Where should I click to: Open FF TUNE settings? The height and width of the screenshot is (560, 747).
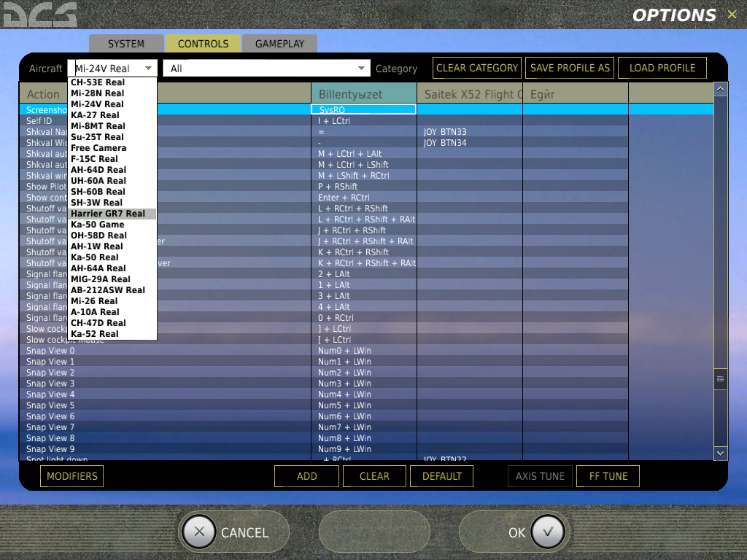[608, 475]
